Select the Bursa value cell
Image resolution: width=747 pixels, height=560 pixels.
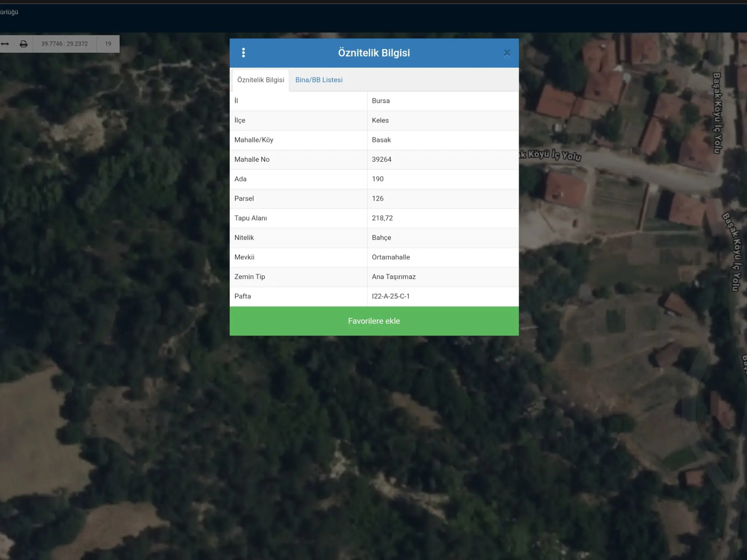tap(443, 101)
